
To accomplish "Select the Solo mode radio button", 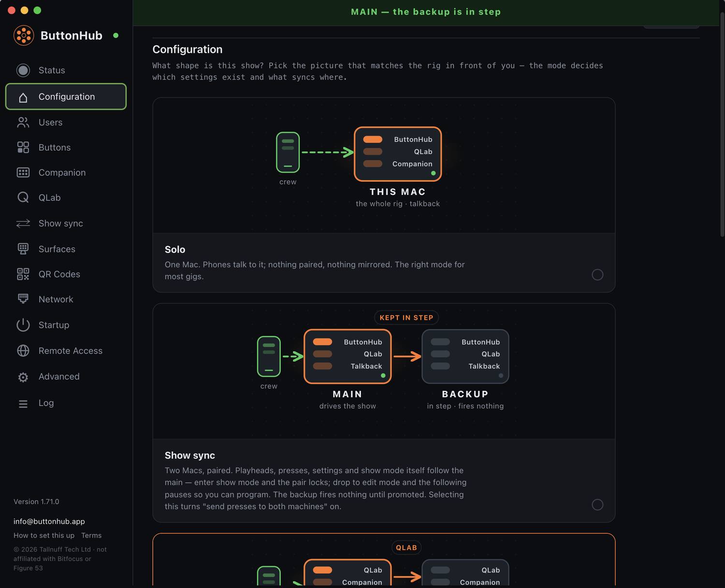I will 597,275.
